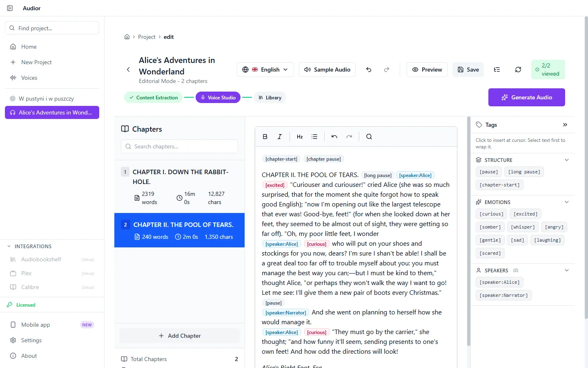The width and height of the screenshot is (588, 368).
Task: Click the Generate Audio button
Action: point(527,97)
